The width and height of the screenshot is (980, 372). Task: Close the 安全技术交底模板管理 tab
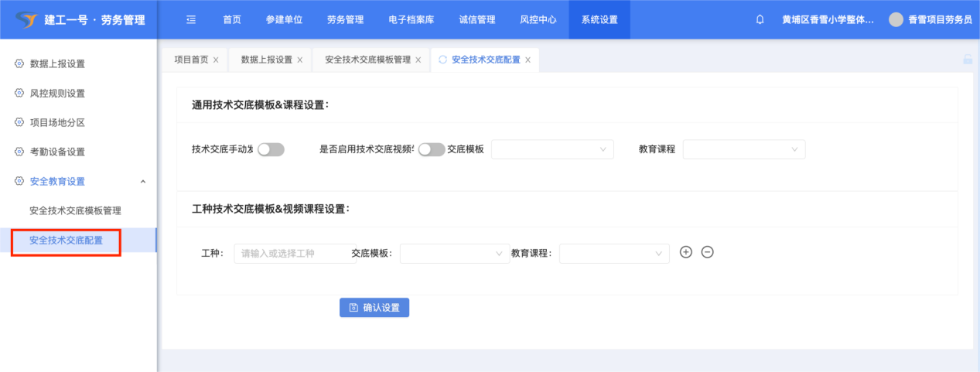[418, 60]
